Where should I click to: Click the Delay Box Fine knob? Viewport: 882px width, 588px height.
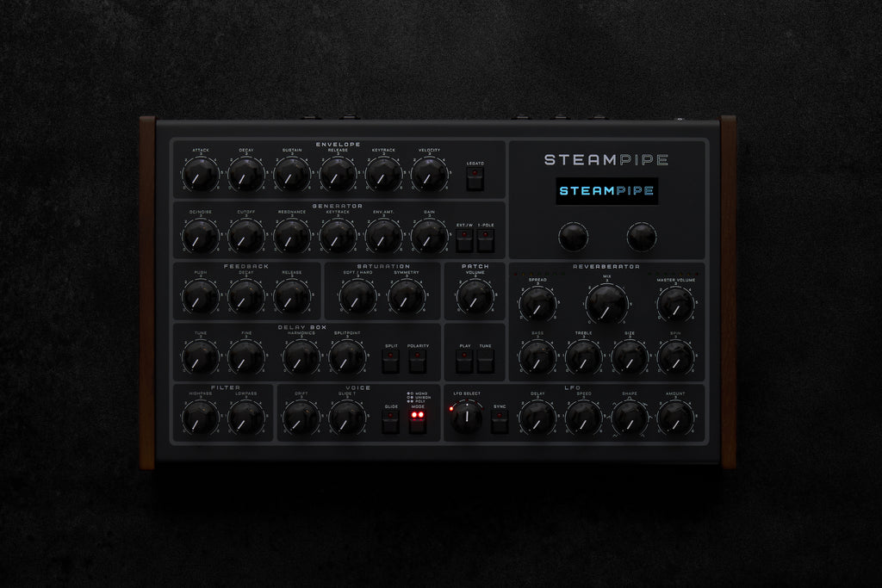coord(245,357)
